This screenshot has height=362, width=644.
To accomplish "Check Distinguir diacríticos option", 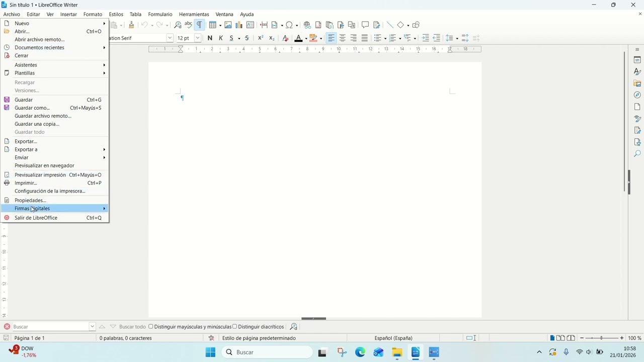I will tap(258, 327).
